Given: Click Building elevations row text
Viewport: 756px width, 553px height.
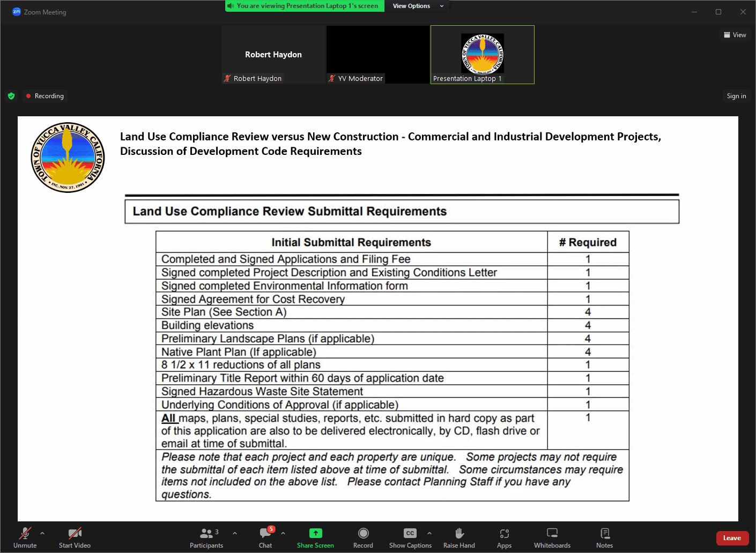Looking at the screenshot, I should (x=207, y=325).
